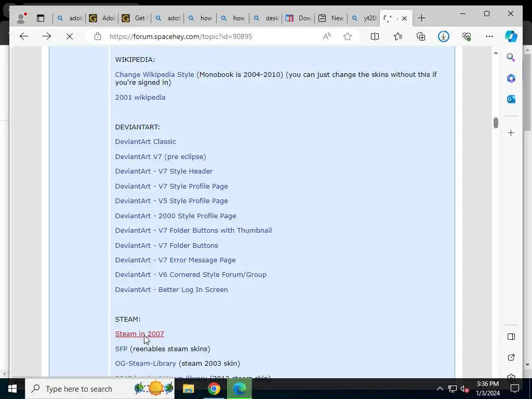Stop page loading with X button
This screenshot has width=532, height=399.
pyautogui.click(x=70, y=36)
